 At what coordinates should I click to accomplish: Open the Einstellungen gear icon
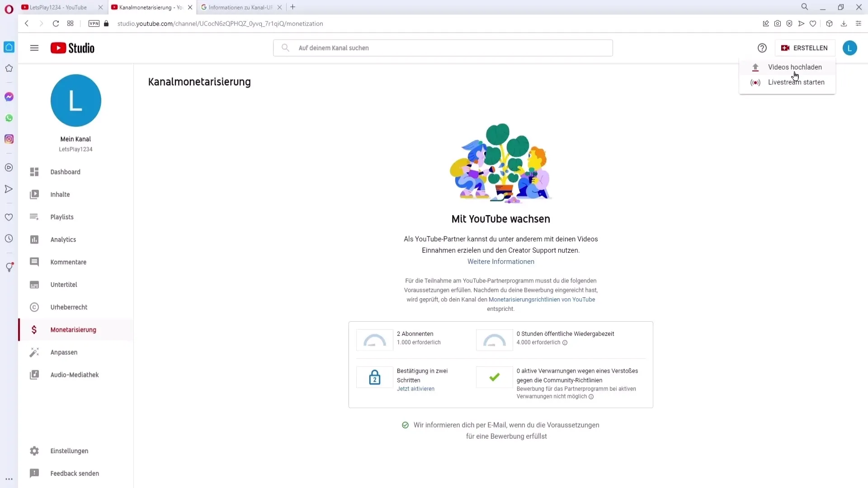[x=34, y=451]
